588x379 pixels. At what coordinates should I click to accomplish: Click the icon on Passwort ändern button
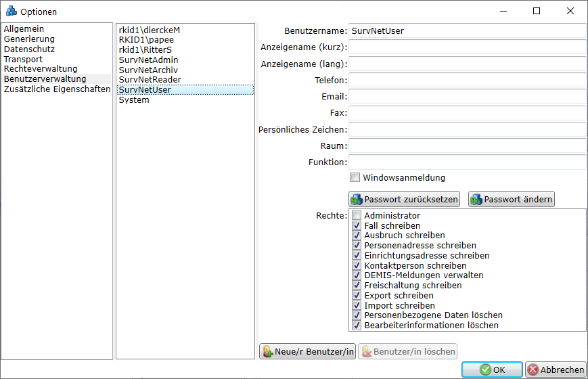coord(476,200)
